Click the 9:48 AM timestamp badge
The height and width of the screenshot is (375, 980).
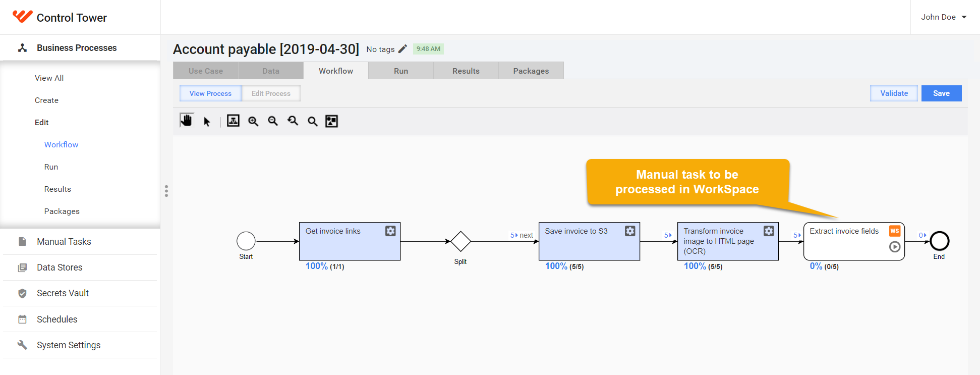coord(428,49)
